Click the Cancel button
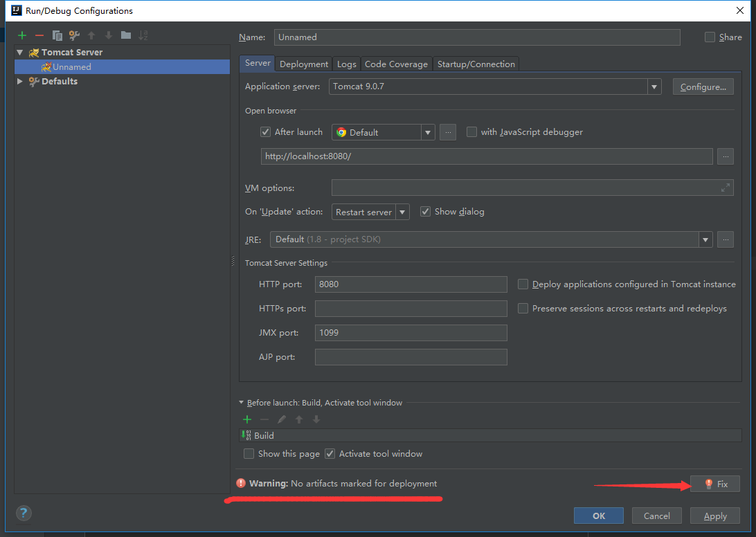This screenshot has width=756, height=537. (657, 516)
